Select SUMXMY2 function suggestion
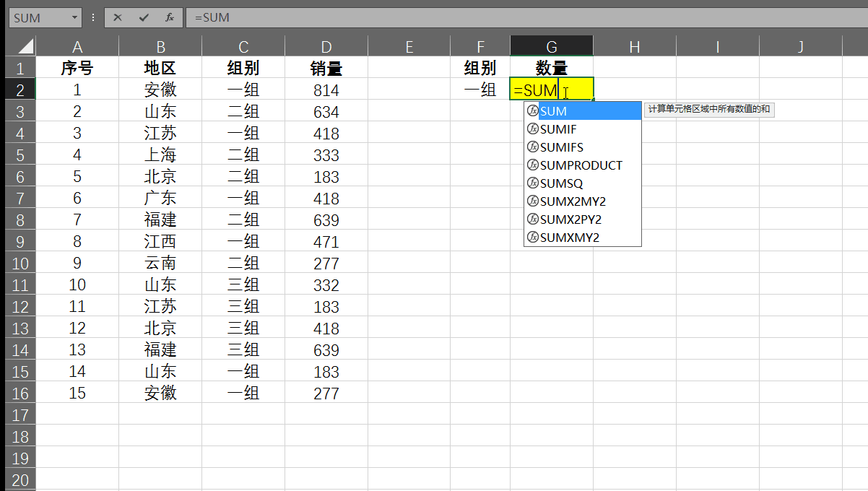 [583, 238]
